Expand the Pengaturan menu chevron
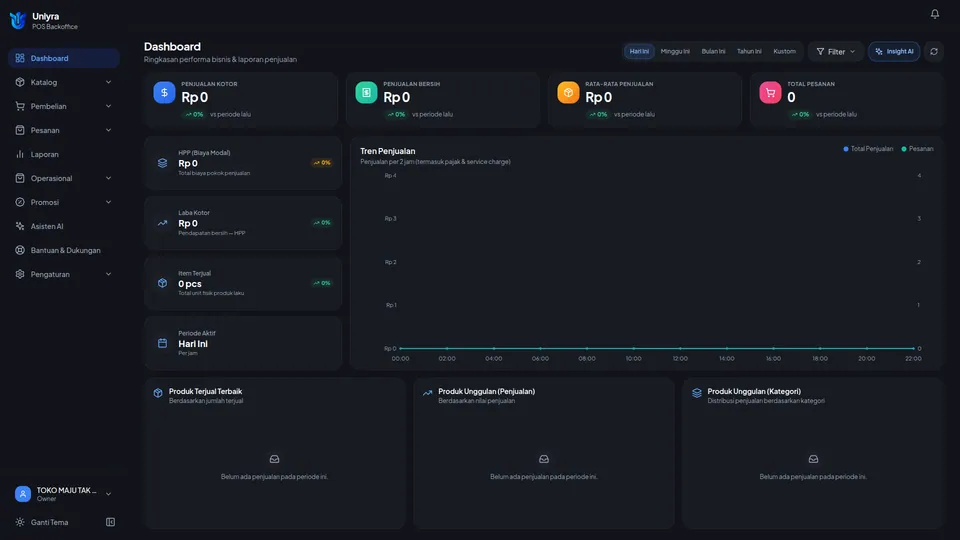Viewport: 960px width, 540px height. [108, 274]
